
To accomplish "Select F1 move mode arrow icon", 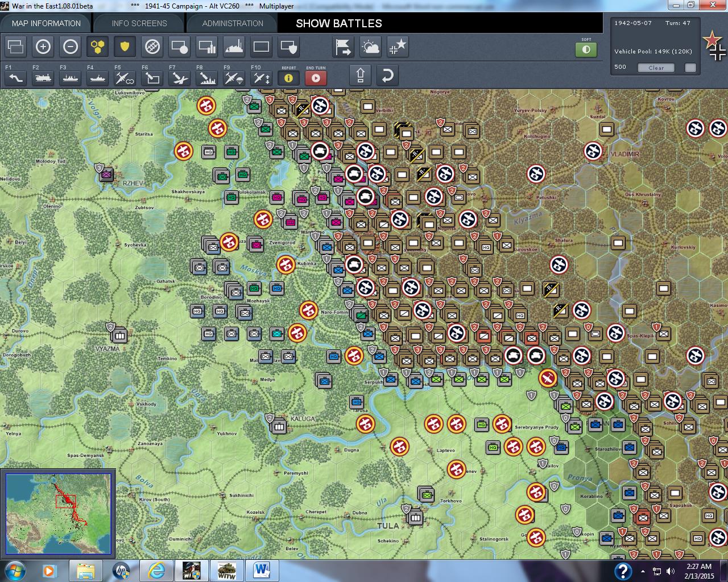I will [15, 78].
